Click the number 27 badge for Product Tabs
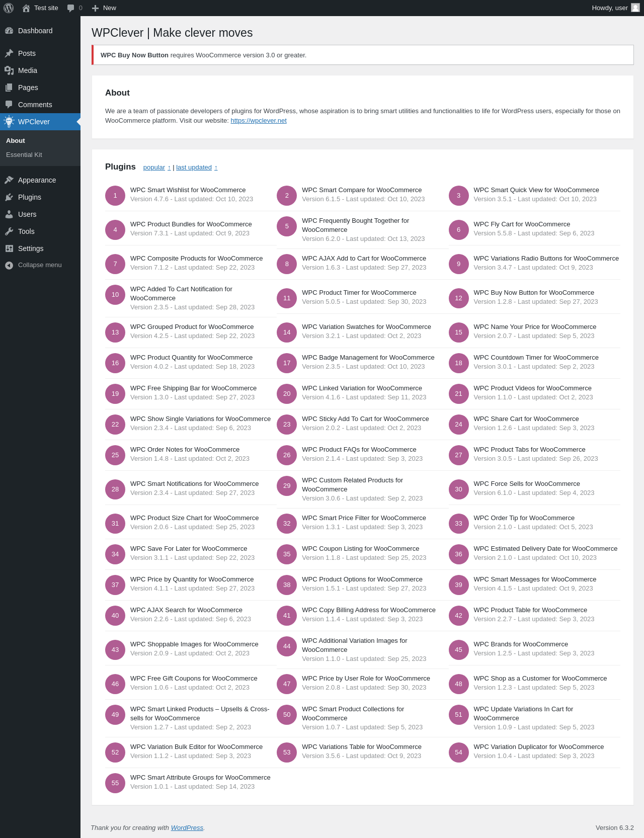Viewport: 644px width, 838px height. [x=459, y=455]
